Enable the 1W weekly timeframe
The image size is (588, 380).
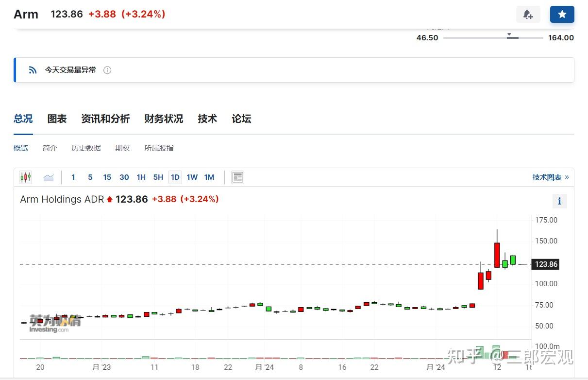192,177
